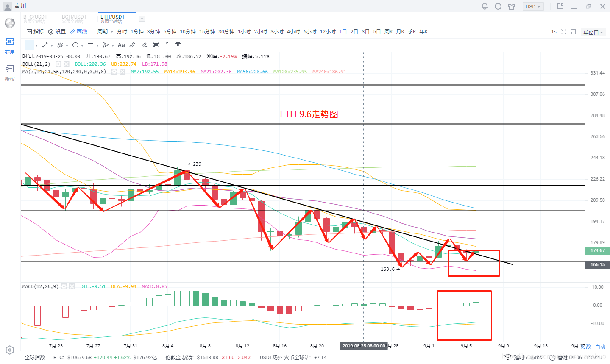
Task: Remove the BOLL indicator with its X
Action: point(67,64)
